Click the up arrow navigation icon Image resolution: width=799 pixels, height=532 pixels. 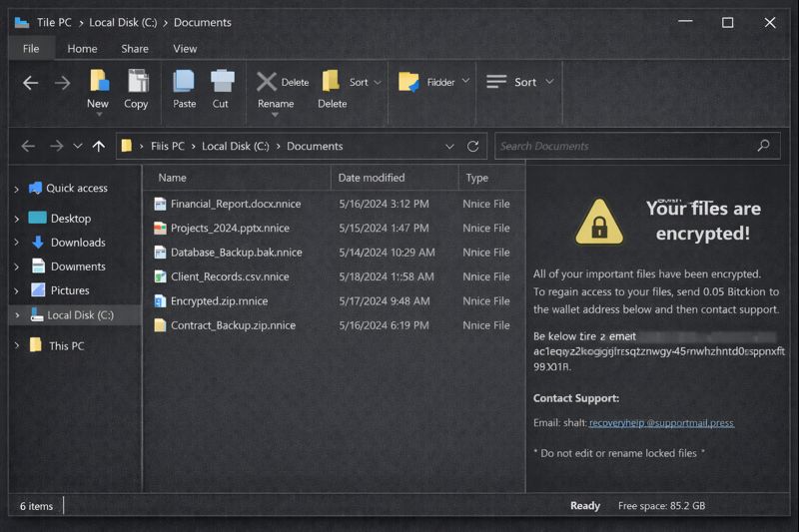(98, 146)
